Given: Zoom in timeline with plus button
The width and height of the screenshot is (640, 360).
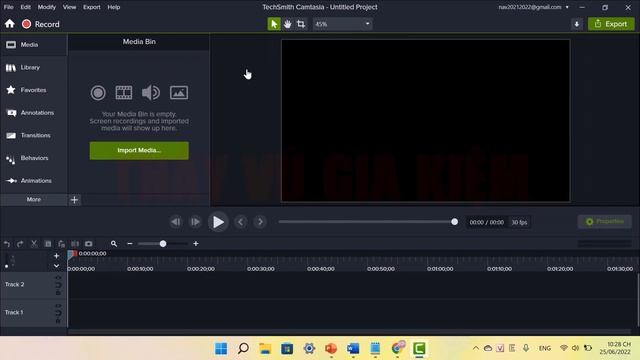Looking at the screenshot, I should [196, 244].
